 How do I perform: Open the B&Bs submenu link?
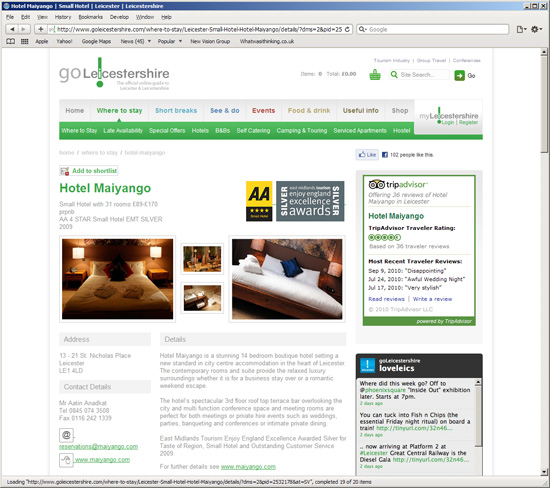222,131
